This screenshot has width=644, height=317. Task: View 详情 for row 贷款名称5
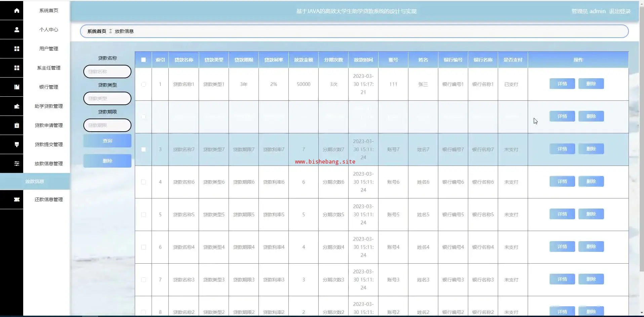point(562,214)
